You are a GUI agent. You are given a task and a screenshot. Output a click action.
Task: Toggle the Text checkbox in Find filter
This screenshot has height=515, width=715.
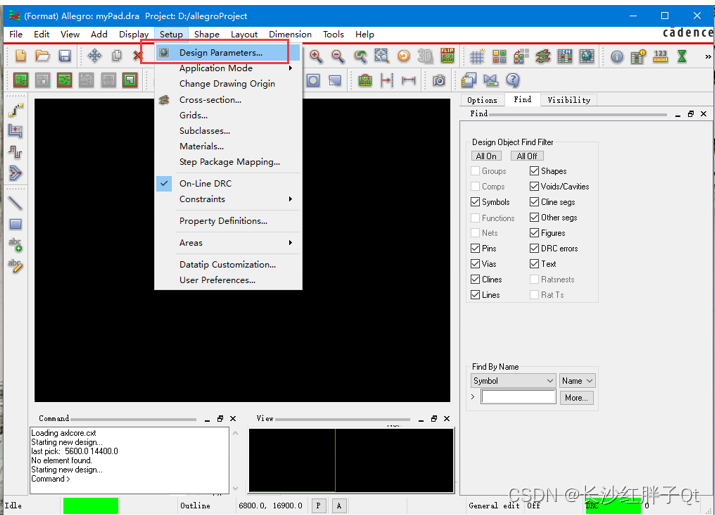(534, 264)
